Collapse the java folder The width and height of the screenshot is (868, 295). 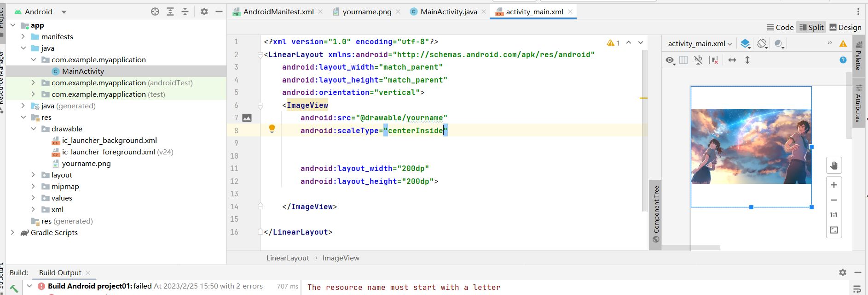[x=23, y=48]
